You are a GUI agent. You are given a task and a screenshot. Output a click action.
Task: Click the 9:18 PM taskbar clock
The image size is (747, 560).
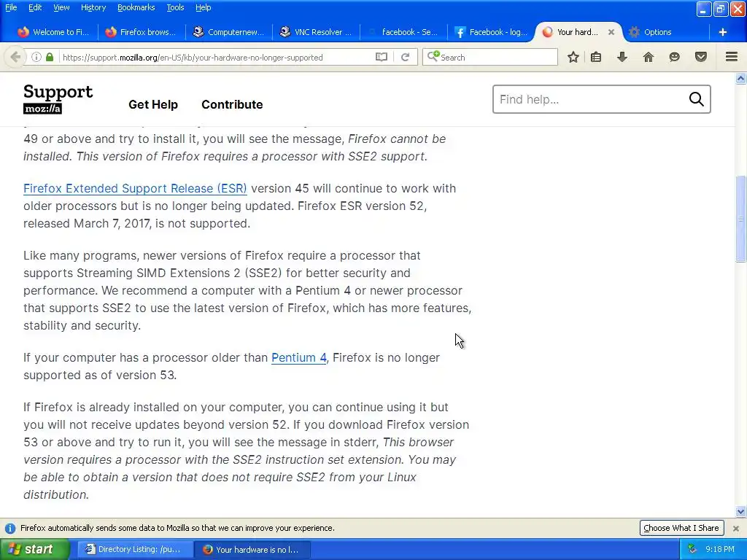tap(720, 550)
